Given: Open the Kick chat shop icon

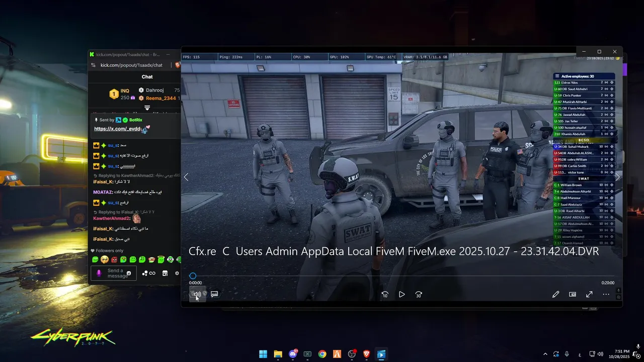Looking at the screenshot, I should (165, 273).
